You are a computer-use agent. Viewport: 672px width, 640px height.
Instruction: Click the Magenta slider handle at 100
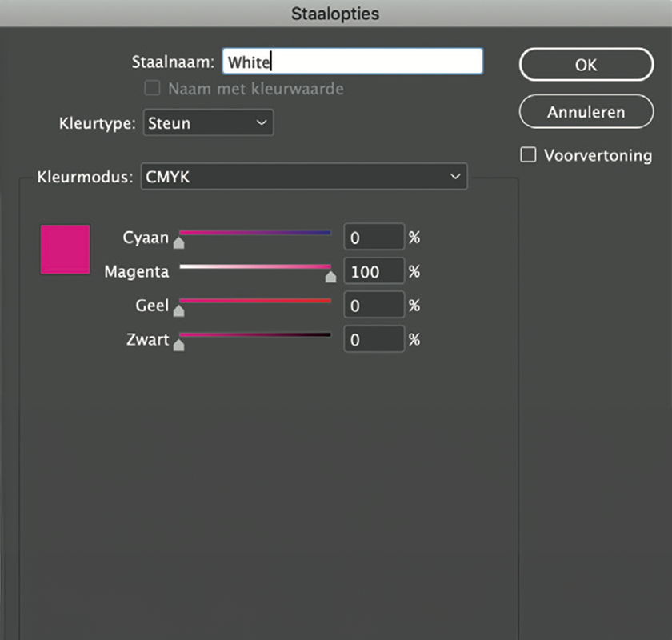(330, 276)
